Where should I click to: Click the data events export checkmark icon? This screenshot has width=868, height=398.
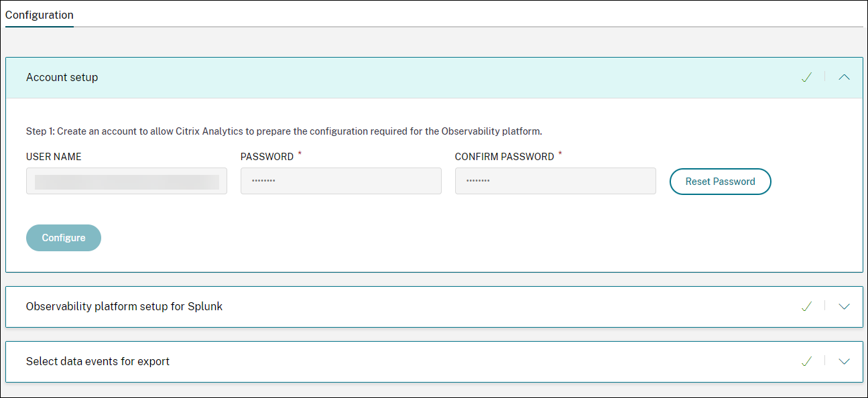coord(806,361)
